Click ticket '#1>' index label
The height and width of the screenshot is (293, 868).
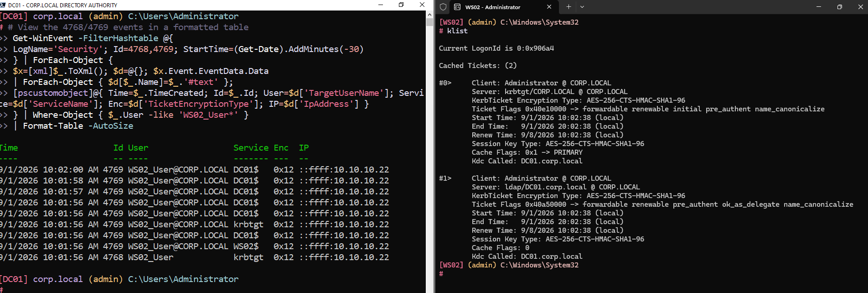[445, 178]
